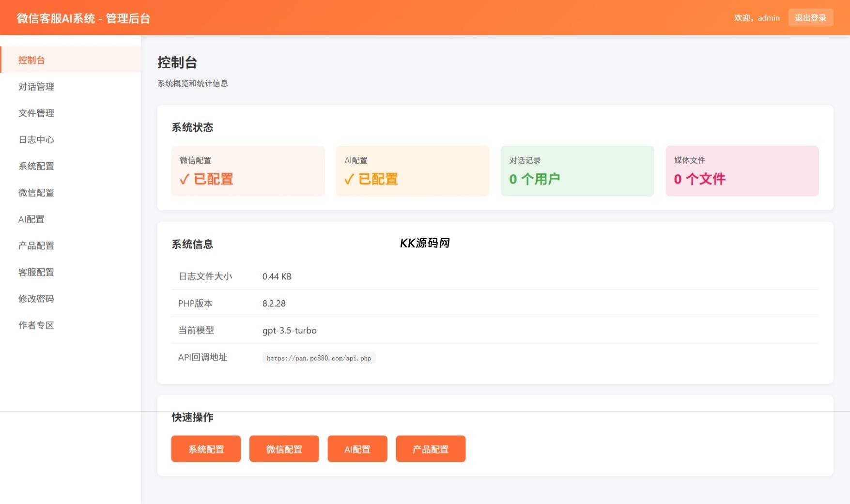Open 文件管理 in the sidebar
850x504 pixels.
(x=36, y=113)
